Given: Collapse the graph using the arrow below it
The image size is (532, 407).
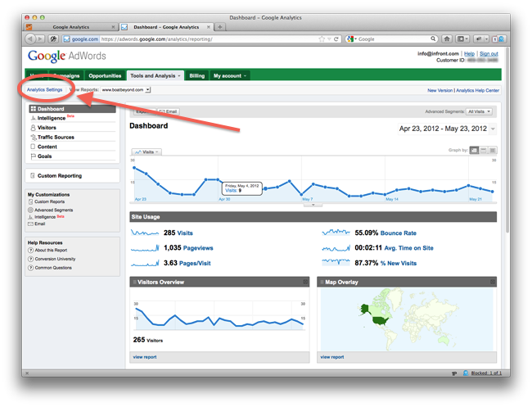Looking at the screenshot, I should point(313,205).
